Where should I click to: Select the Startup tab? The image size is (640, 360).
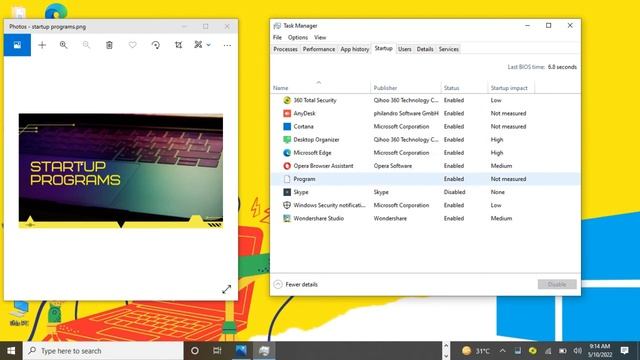[383, 49]
